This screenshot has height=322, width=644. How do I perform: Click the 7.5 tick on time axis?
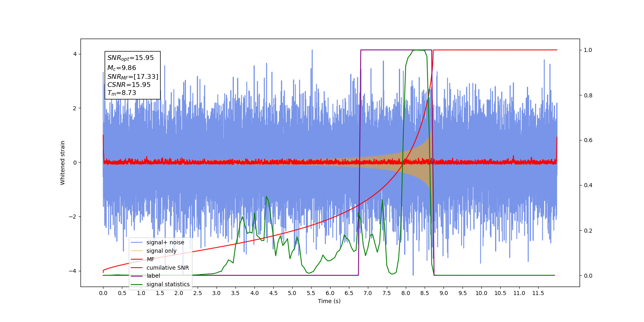point(387,293)
